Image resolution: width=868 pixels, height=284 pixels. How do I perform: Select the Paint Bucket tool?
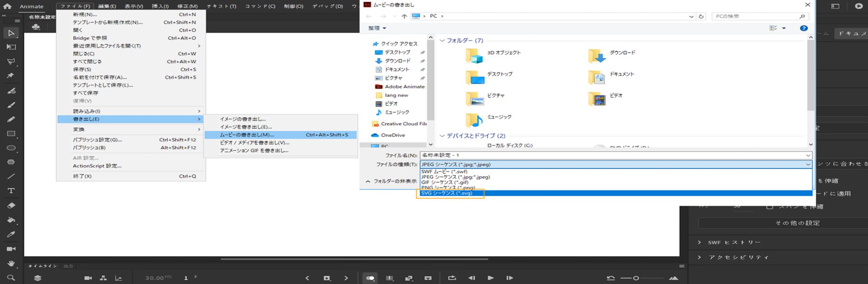coord(11,220)
